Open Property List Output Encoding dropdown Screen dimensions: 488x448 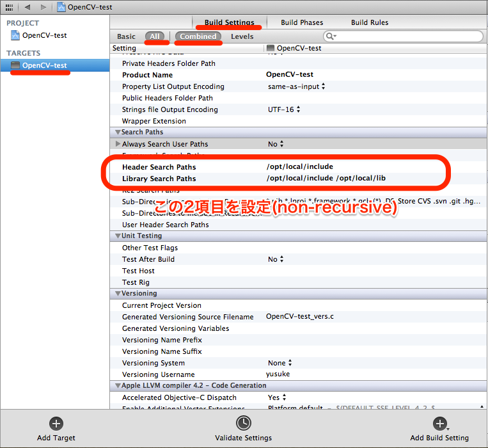296,86
